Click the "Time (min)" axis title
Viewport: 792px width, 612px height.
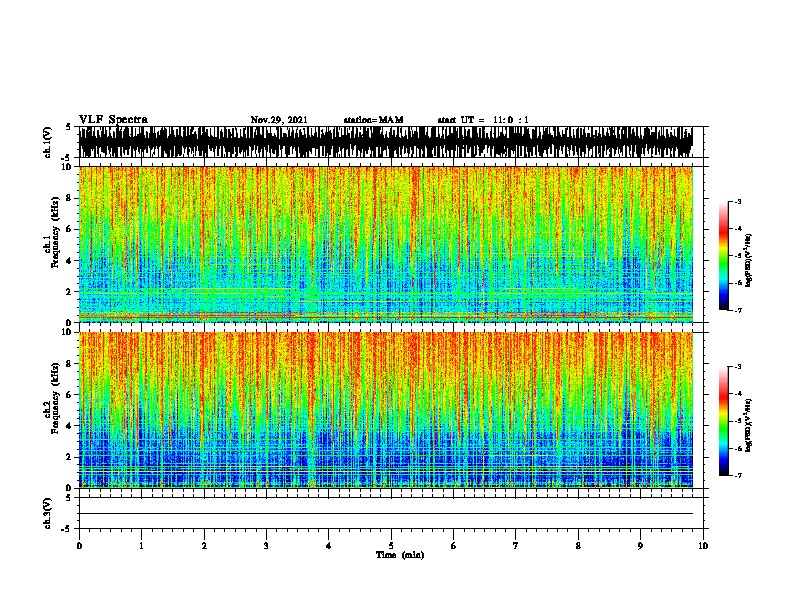click(x=400, y=555)
